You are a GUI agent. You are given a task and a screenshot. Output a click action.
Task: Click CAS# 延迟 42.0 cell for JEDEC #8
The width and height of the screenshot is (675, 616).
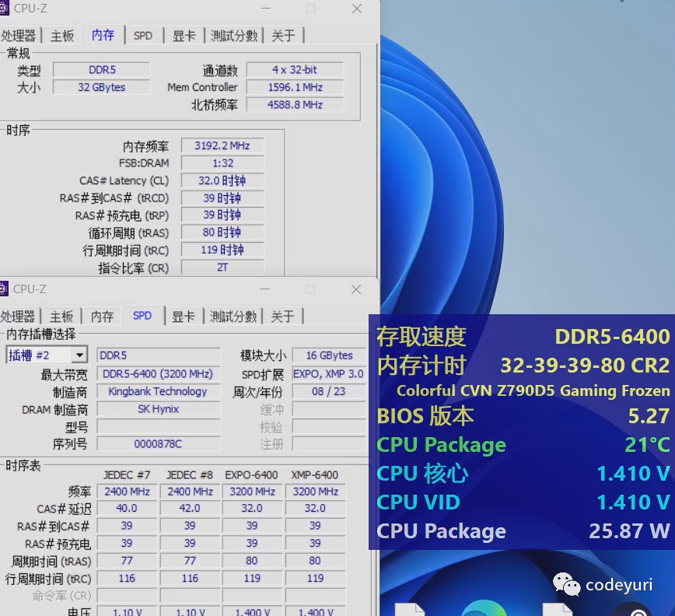coord(190,509)
